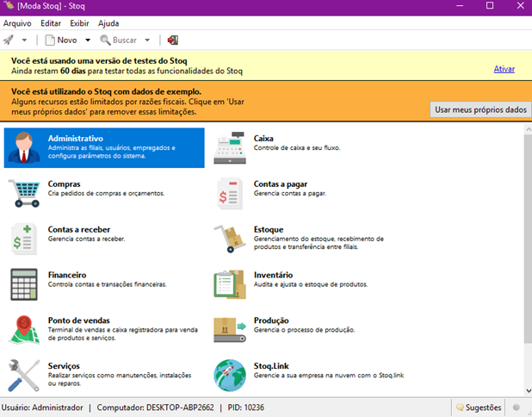Image resolution: width=532 pixels, height=417 pixels.
Task: Expand the Buscar dropdown arrow
Action: tap(147, 40)
